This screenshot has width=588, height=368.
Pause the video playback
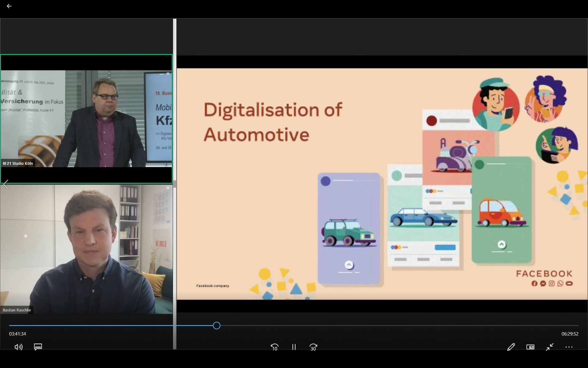pos(294,347)
